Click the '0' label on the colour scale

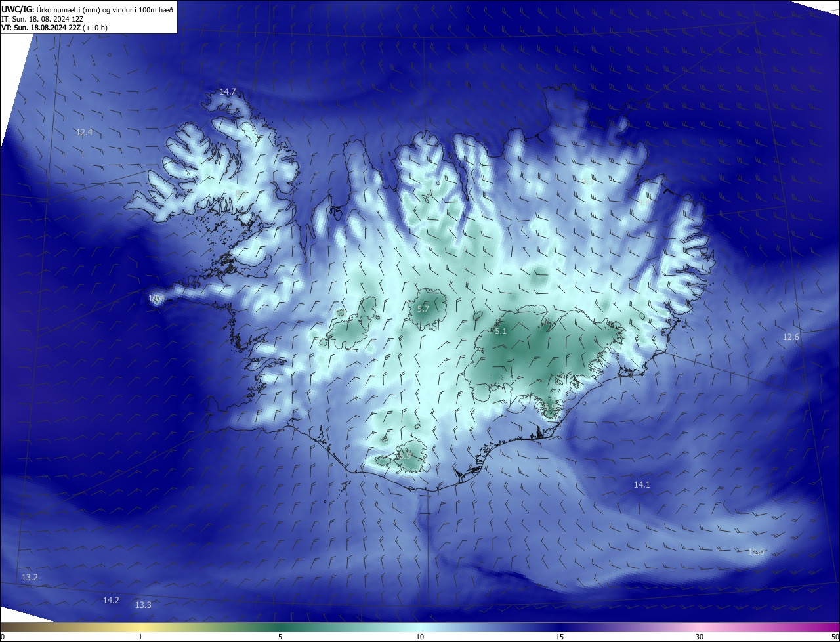3,637
